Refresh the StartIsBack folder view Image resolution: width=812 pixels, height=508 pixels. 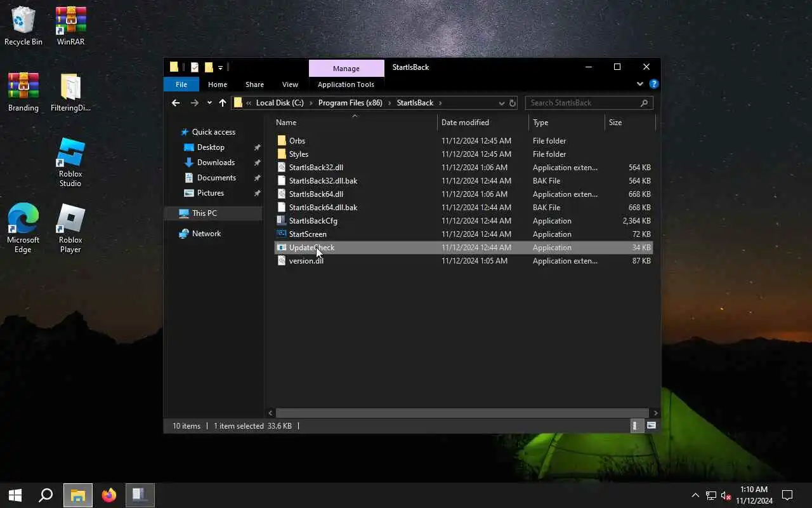point(513,103)
